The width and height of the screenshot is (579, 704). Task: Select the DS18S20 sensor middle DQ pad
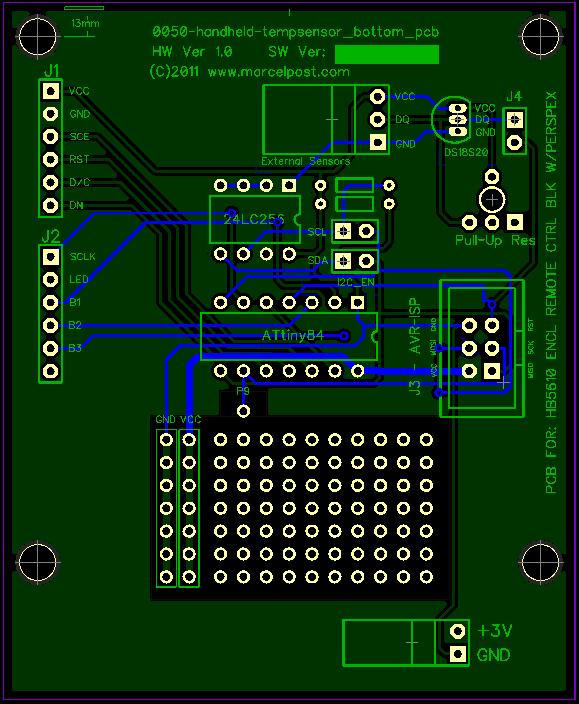coord(458,119)
